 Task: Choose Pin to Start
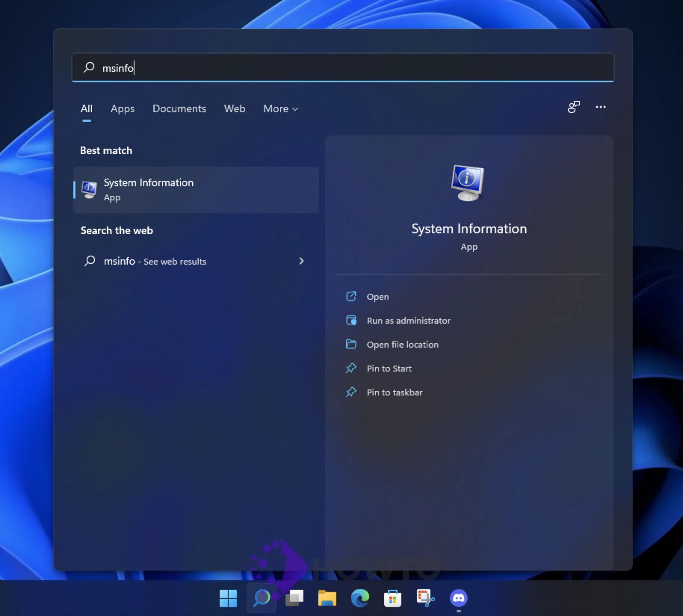(389, 369)
